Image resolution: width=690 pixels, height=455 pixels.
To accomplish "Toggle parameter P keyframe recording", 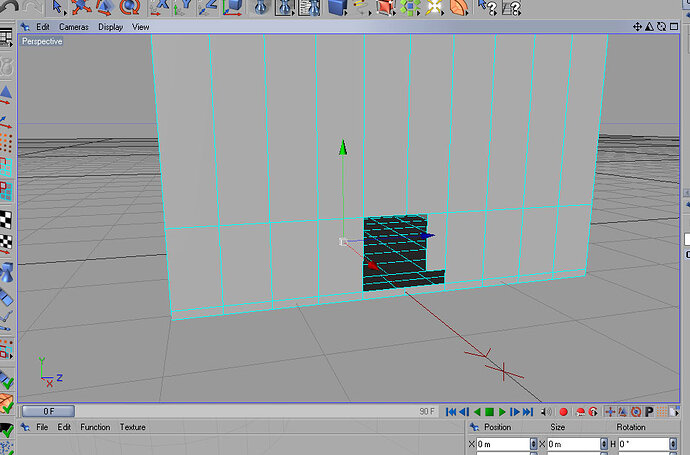I will [649, 412].
